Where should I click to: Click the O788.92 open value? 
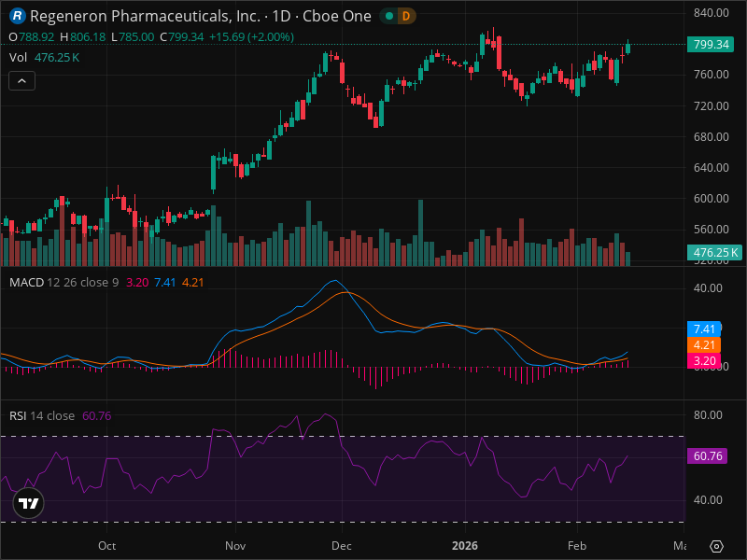(x=32, y=37)
